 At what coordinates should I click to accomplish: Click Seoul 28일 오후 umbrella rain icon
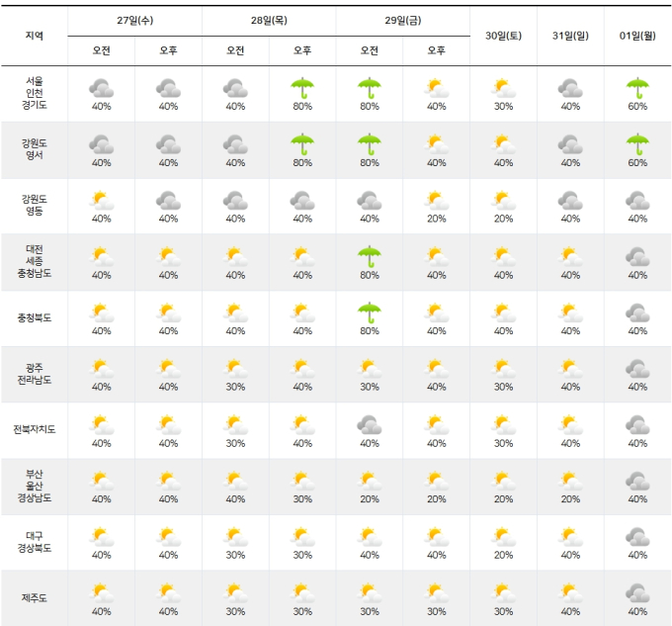click(302, 88)
